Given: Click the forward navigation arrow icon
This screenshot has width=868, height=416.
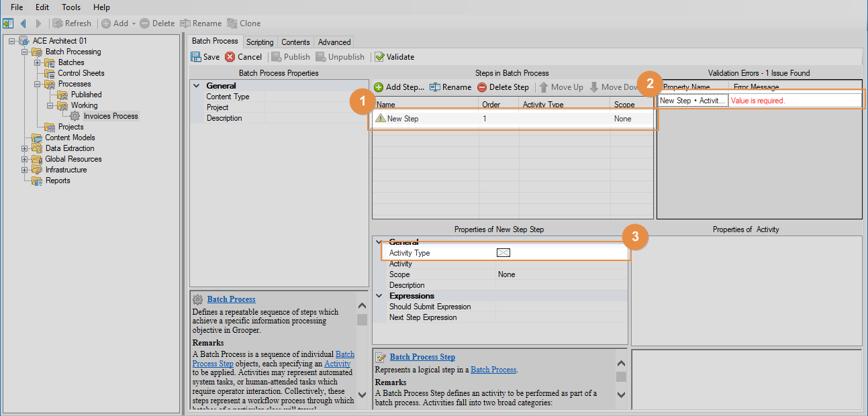Looking at the screenshot, I should coord(38,23).
